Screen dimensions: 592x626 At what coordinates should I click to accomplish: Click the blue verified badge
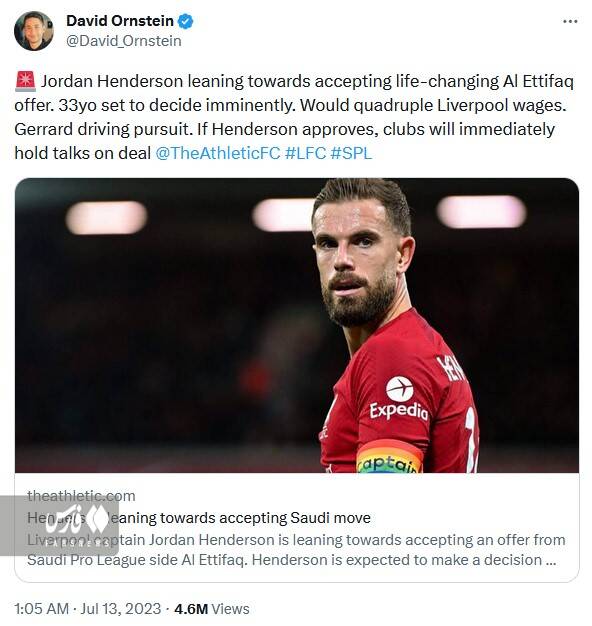pyautogui.click(x=185, y=21)
